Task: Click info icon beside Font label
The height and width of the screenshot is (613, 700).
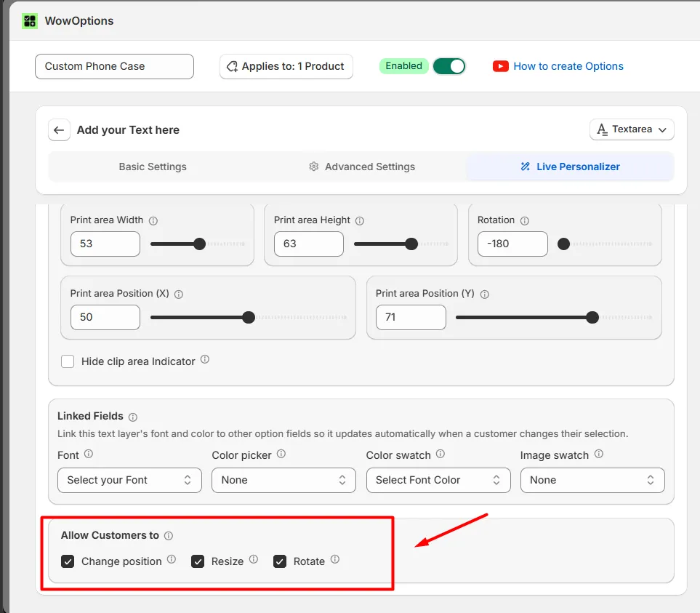Action: pyautogui.click(x=89, y=454)
